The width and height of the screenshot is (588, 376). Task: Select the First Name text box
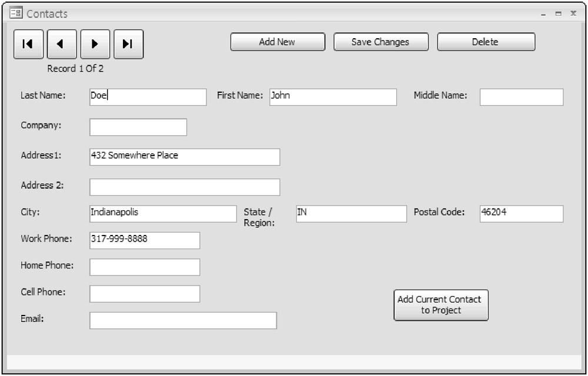click(333, 97)
